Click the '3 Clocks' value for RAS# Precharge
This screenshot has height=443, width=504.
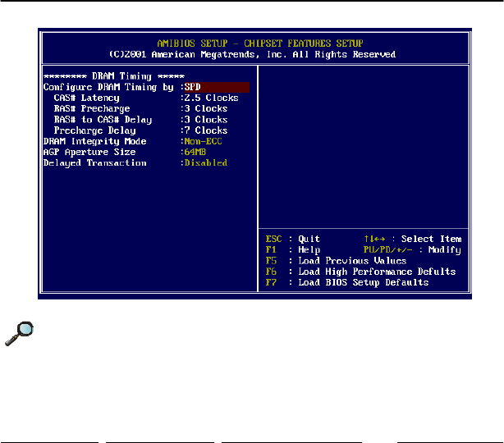coord(206,108)
